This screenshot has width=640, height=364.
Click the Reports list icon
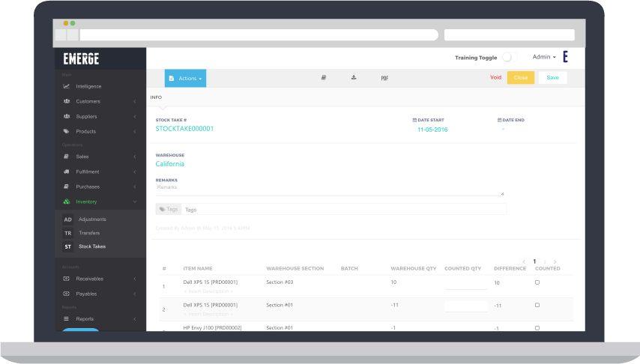click(x=66, y=319)
